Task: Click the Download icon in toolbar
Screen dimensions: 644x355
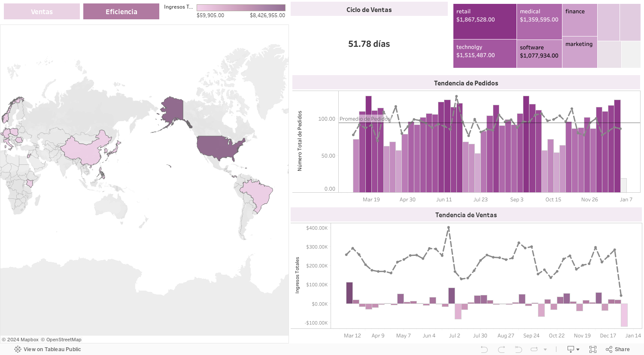Action: pos(571,349)
